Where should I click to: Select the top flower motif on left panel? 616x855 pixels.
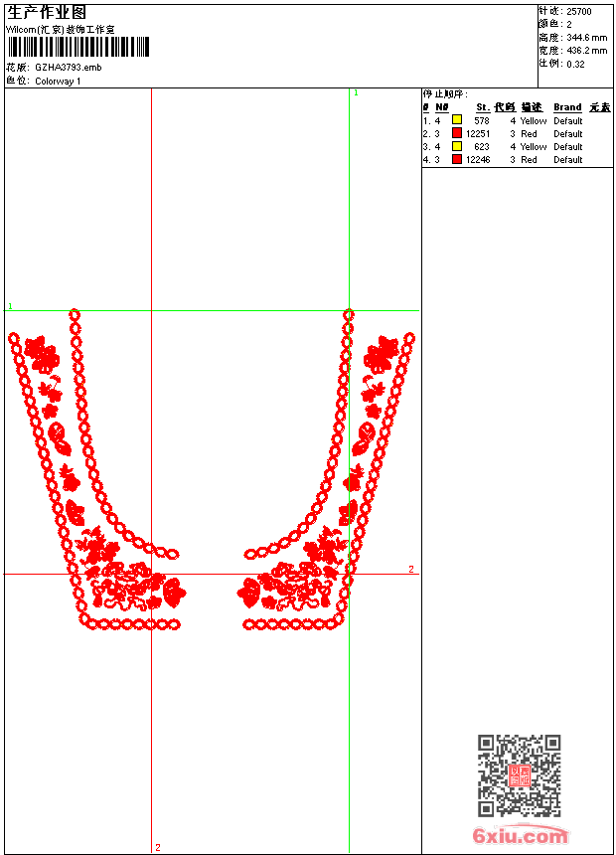42,353
